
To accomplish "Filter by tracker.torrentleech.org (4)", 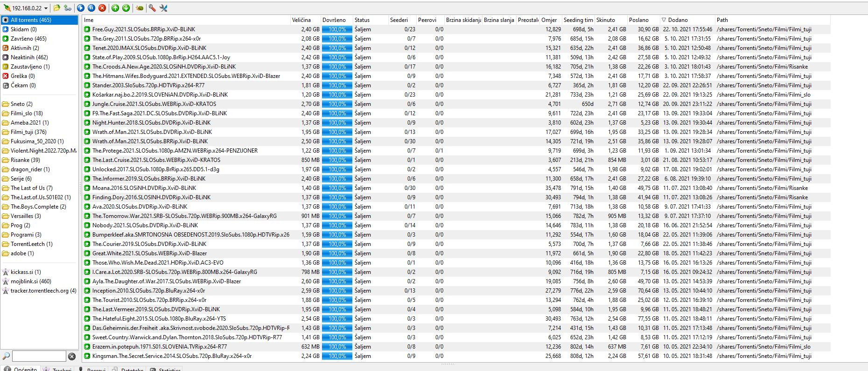I will click(x=40, y=291).
